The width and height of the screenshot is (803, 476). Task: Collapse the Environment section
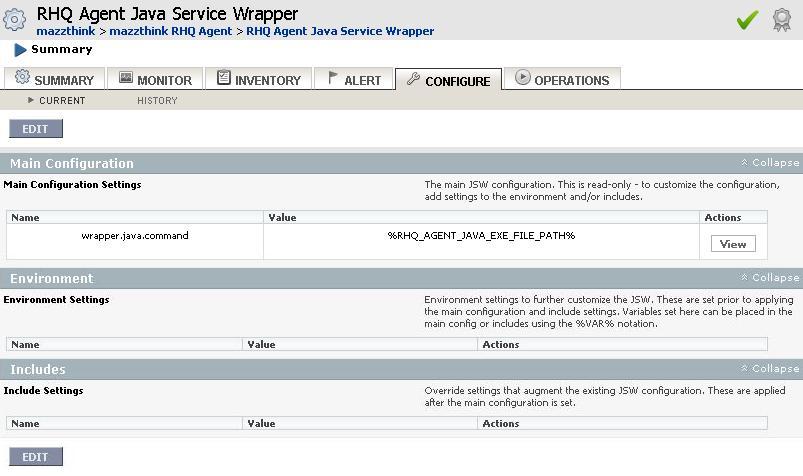tap(769, 278)
